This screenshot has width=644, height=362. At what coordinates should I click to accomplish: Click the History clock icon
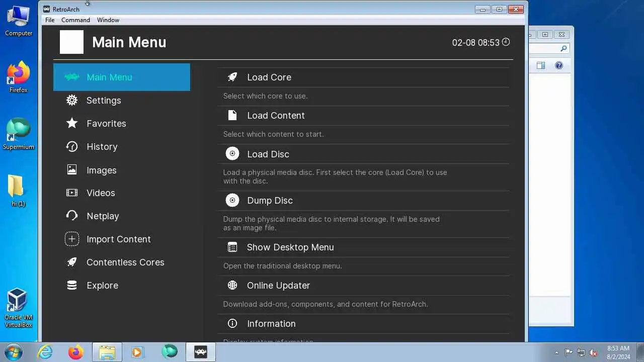click(72, 146)
